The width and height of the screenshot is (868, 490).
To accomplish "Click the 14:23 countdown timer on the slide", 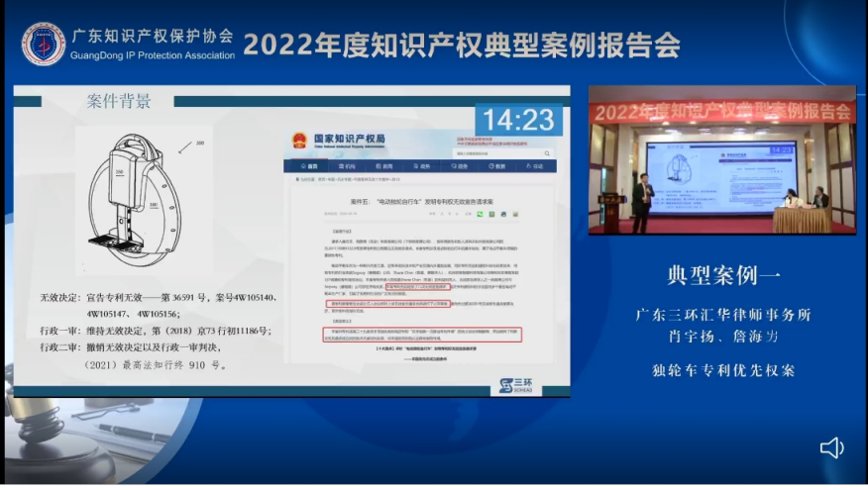I will (517, 120).
